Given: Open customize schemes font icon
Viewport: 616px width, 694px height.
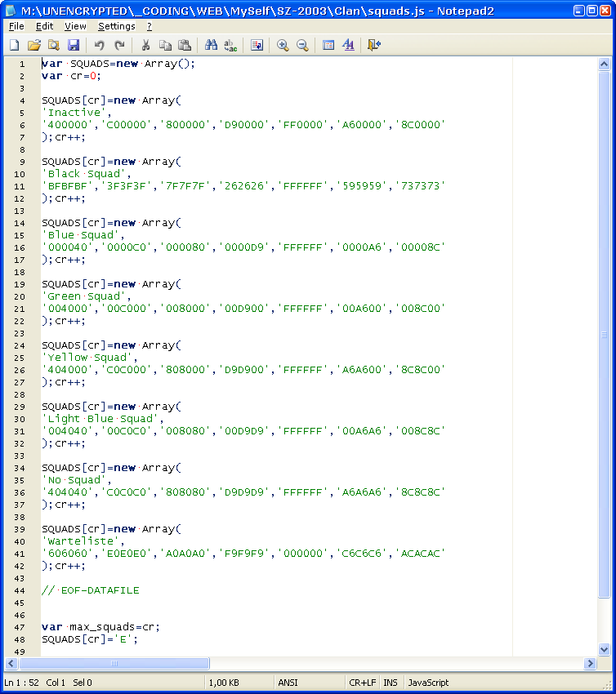Looking at the screenshot, I should coord(348,45).
